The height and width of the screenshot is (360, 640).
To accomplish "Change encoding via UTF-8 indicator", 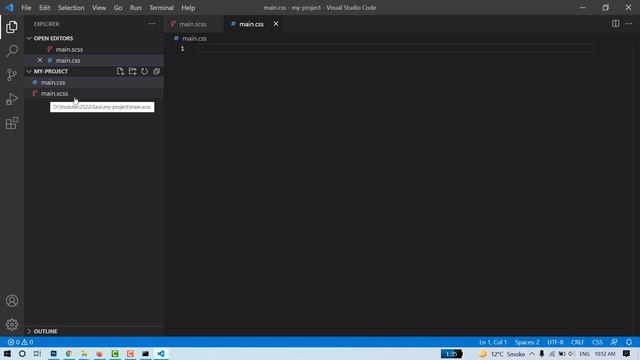I will 555,342.
